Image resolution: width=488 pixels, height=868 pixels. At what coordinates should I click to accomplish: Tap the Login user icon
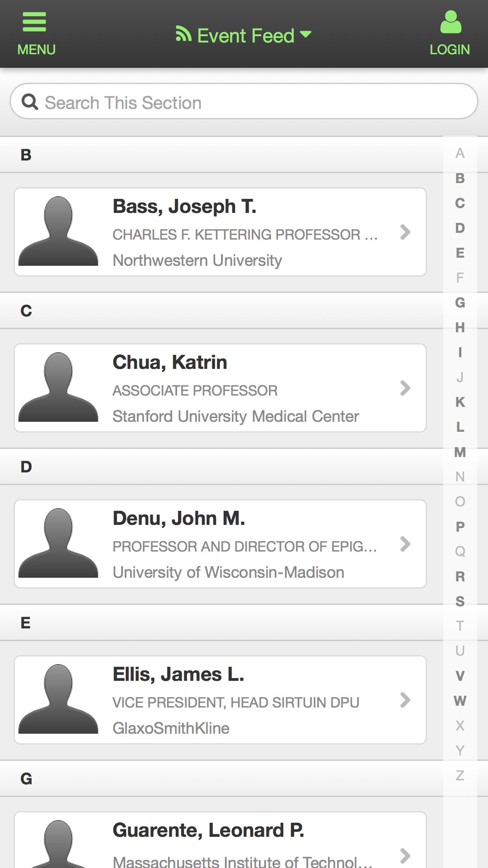point(450,22)
